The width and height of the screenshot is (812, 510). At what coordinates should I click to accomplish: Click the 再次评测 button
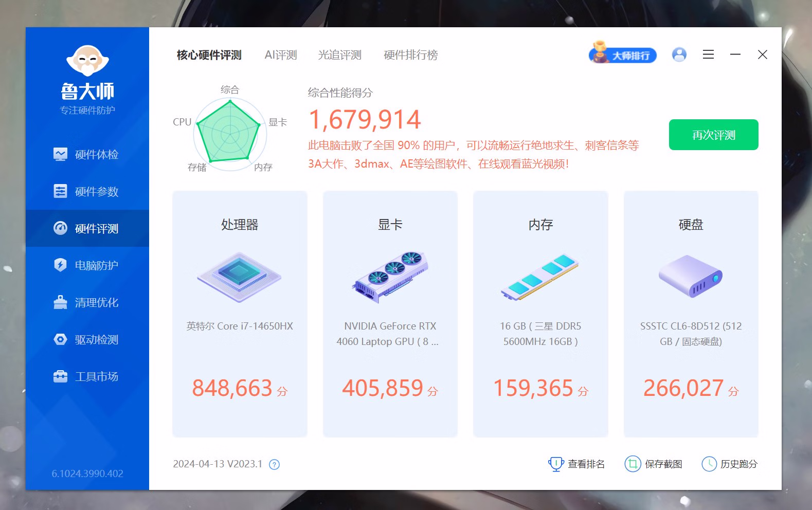tap(713, 135)
